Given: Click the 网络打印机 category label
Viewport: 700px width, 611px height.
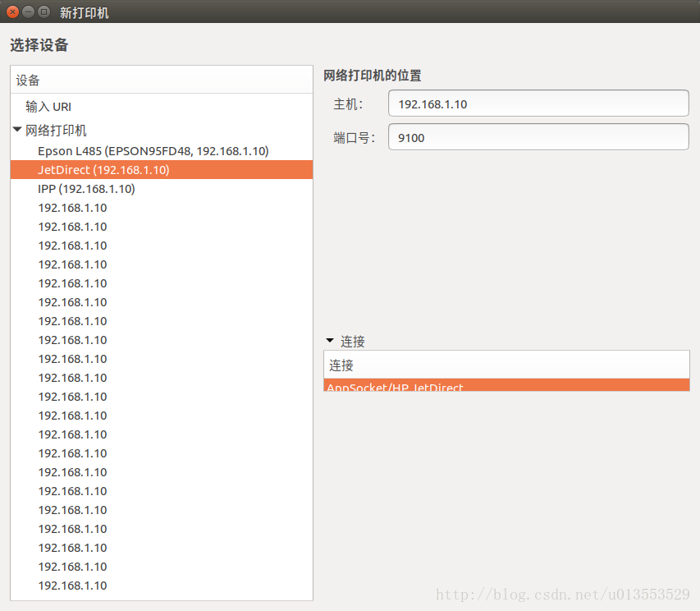Looking at the screenshot, I should pos(56,130).
